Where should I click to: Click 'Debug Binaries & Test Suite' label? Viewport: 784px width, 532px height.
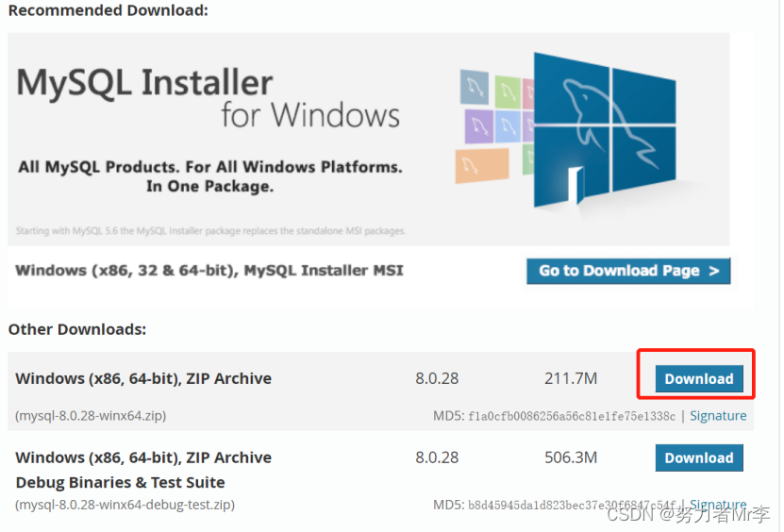click(x=120, y=483)
